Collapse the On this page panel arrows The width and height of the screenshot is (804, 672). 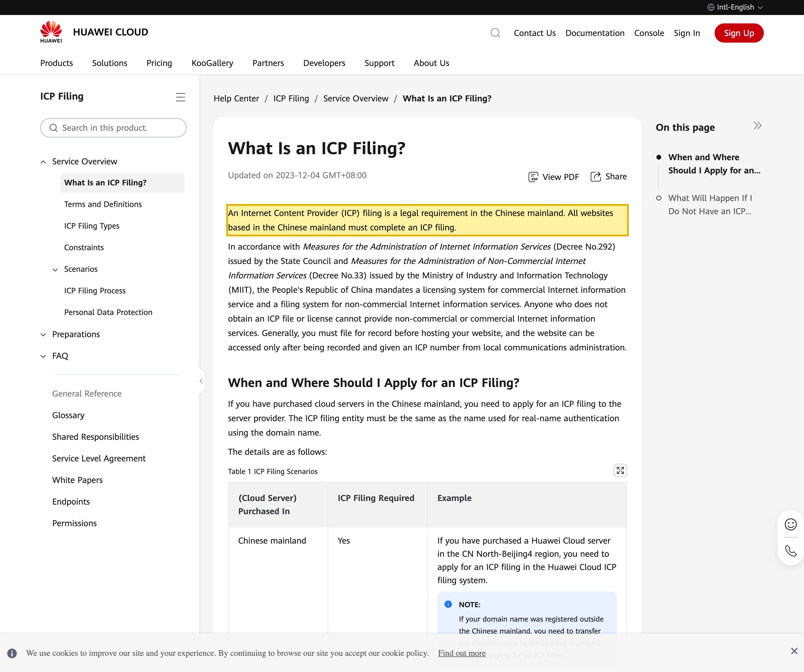pyautogui.click(x=757, y=126)
